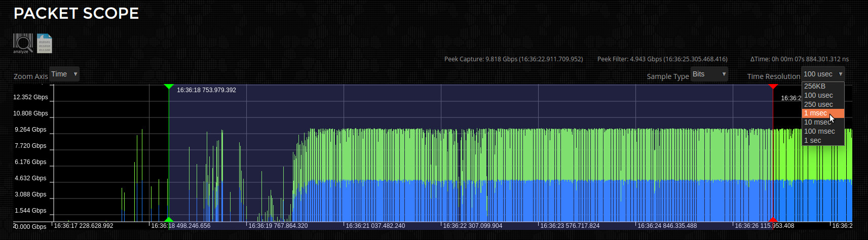The height and width of the screenshot is (240, 868).
Task: Click red end marker at top of graph
Action: coord(773,87)
